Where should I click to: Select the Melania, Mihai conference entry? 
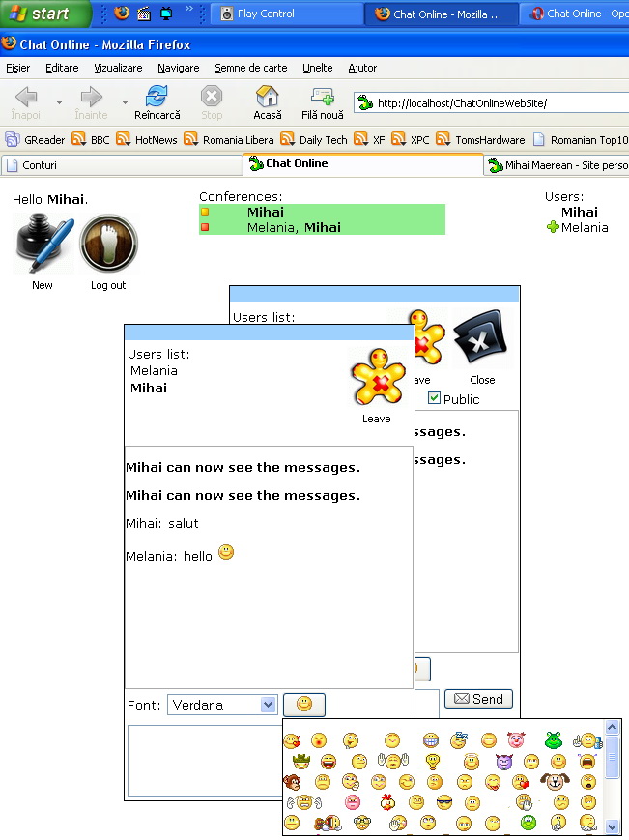(293, 228)
